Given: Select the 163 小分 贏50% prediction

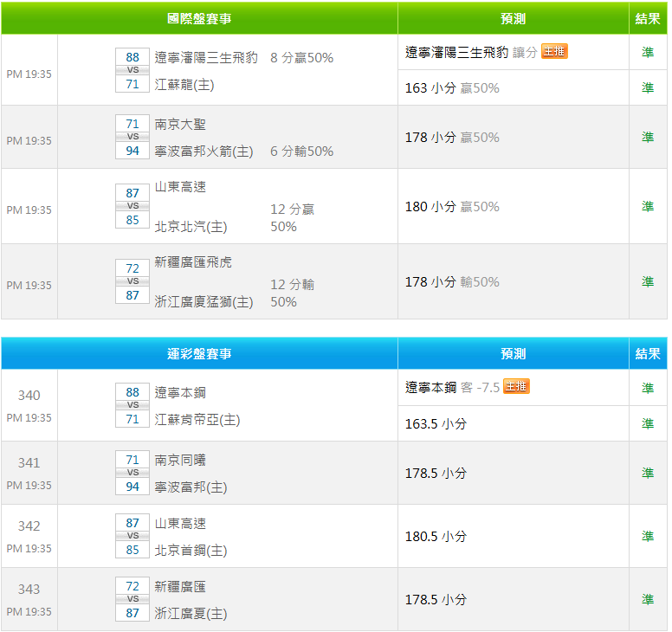Looking at the screenshot, I should point(452,88).
